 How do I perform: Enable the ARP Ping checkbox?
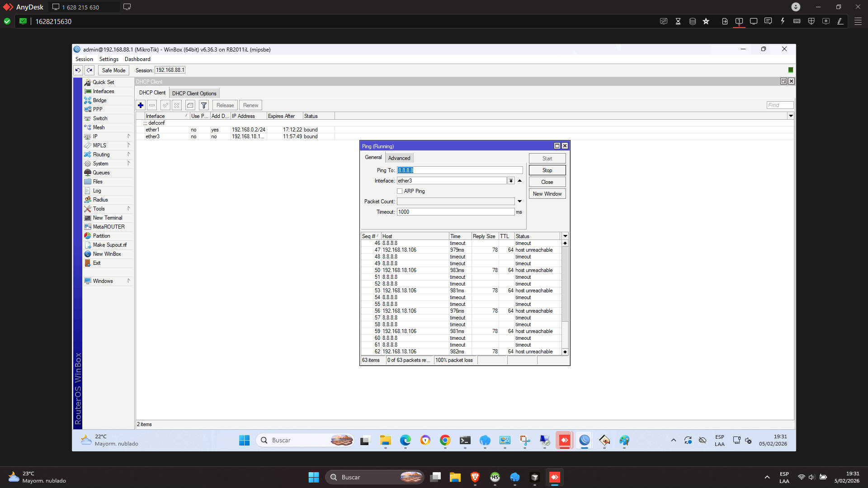coord(400,191)
